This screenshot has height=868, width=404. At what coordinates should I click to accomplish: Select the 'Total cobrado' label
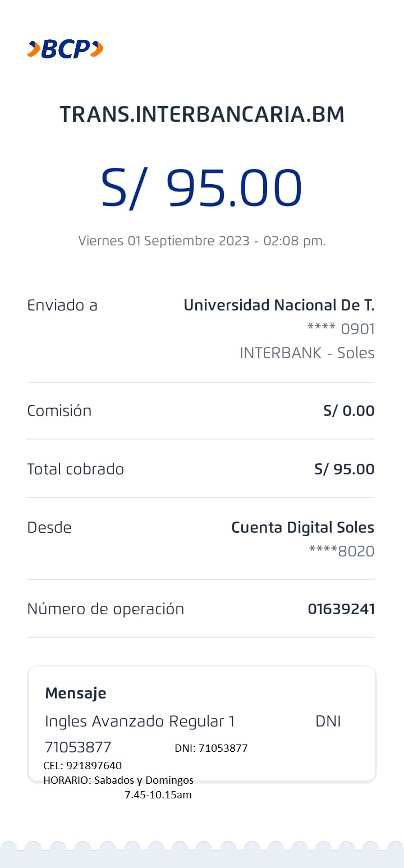76,469
